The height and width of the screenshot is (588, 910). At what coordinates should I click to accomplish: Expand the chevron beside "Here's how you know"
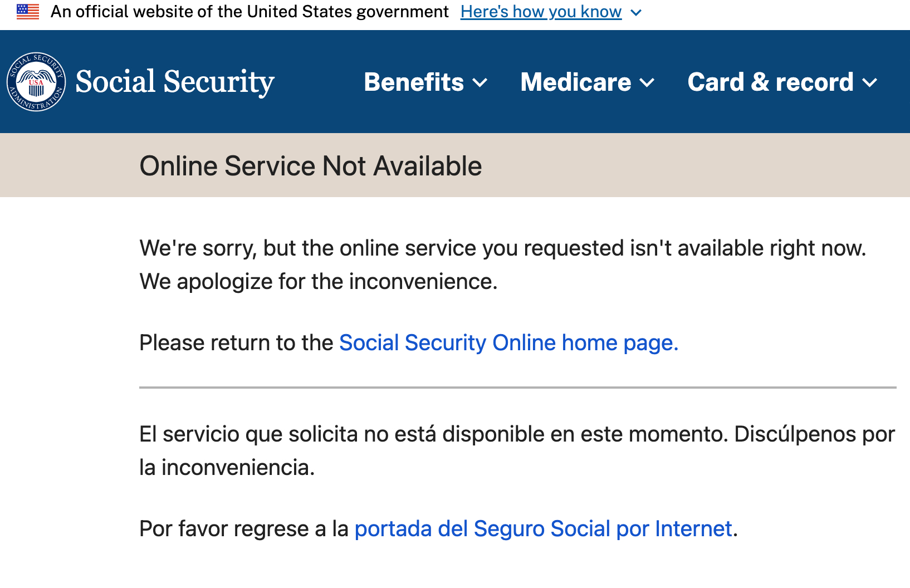(x=636, y=12)
